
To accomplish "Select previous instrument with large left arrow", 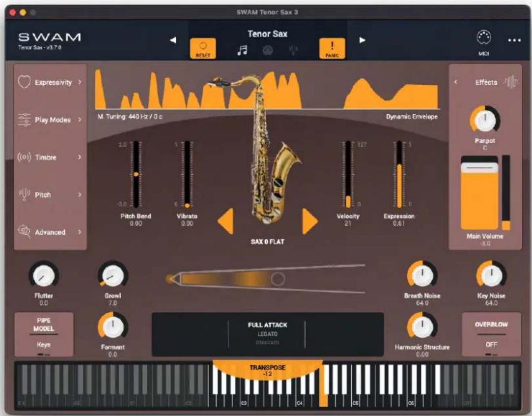I will (x=225, y=221).
